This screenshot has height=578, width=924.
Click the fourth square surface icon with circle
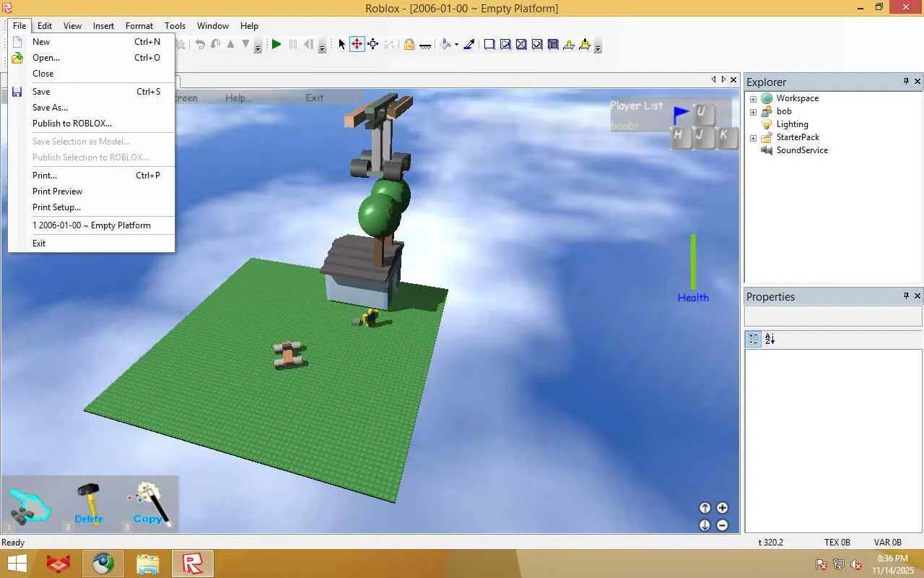point(537,45)
